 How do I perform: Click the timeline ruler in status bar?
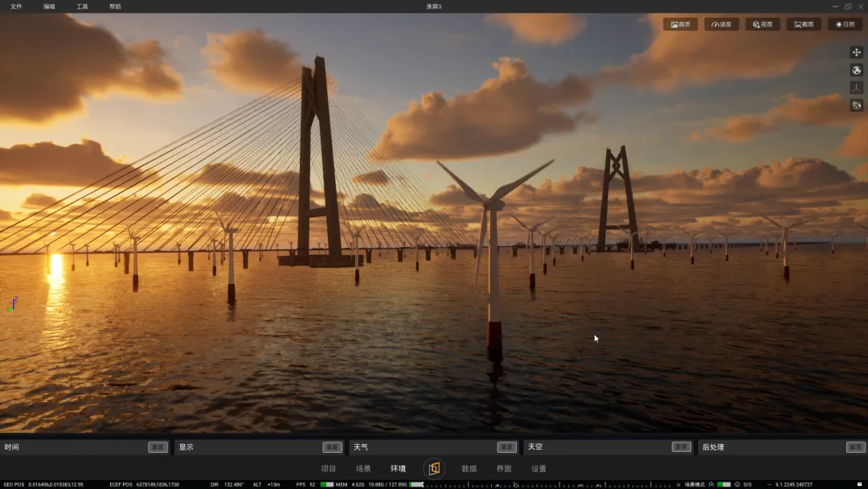point(548,484)
